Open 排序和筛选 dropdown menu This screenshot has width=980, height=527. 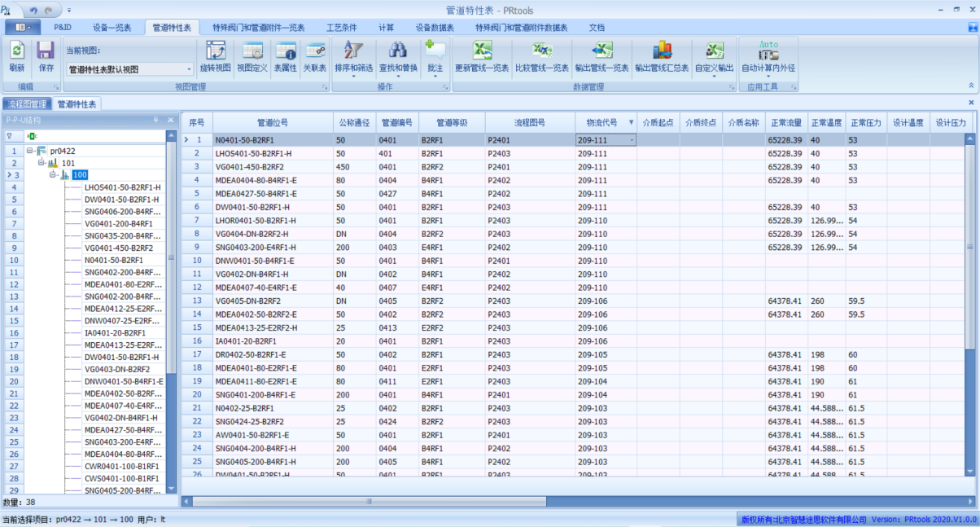[353, 77]
